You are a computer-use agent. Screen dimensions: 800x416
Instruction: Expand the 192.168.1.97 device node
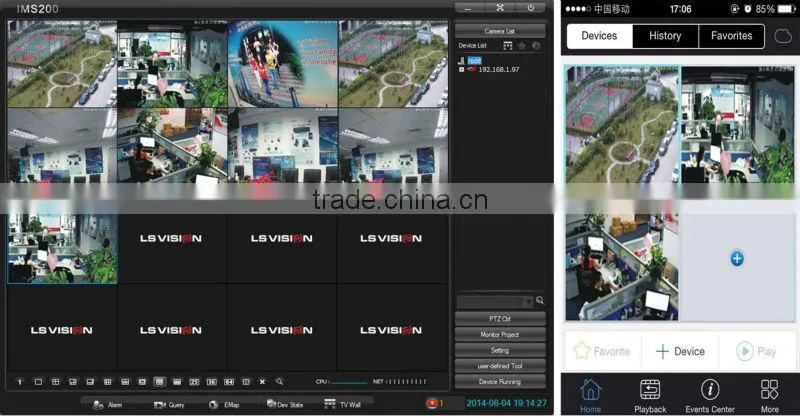[461, 69]
